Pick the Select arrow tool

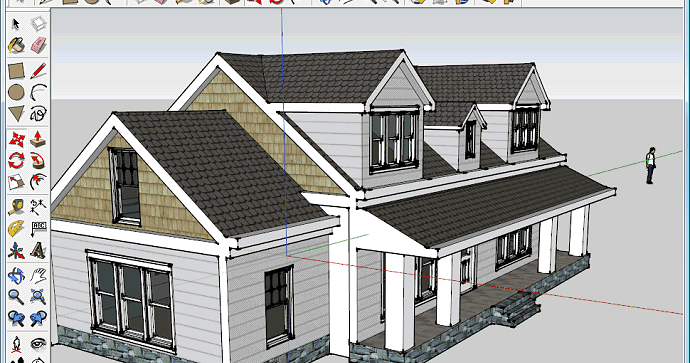(x=16, y=24)
